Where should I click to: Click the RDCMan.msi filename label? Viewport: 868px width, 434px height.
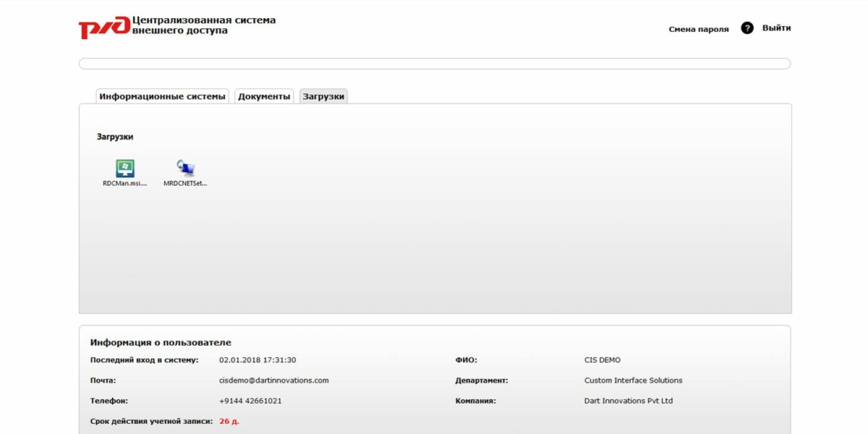[124, 183]
